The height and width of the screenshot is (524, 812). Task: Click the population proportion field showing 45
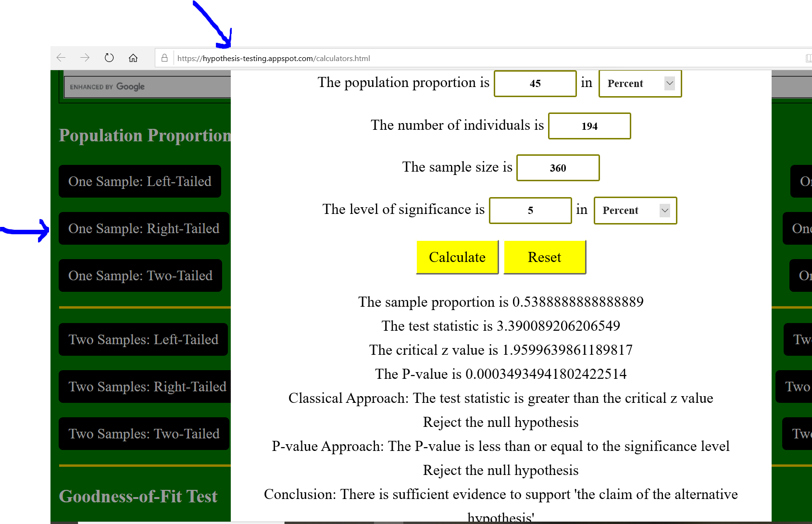coord(535,84)
